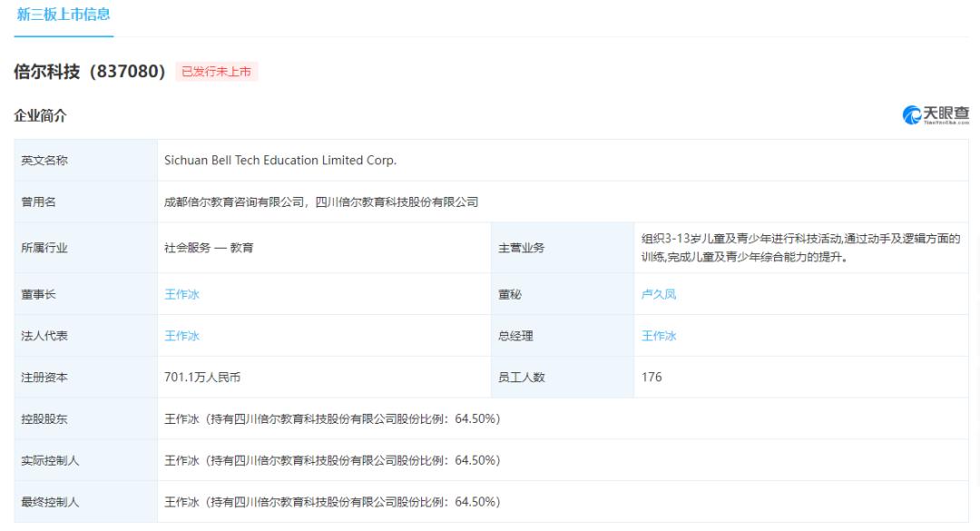
Task: Click the 曾用名 label cell
Action: 85,202
